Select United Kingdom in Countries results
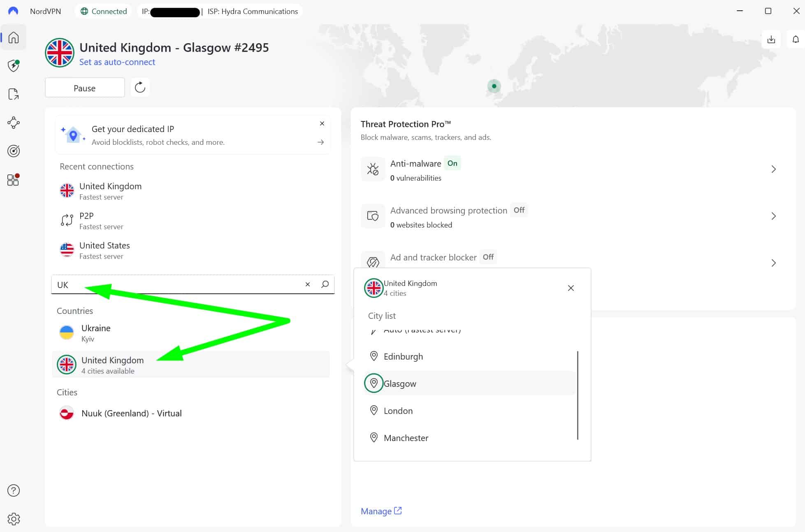 [x=191, y=365]
